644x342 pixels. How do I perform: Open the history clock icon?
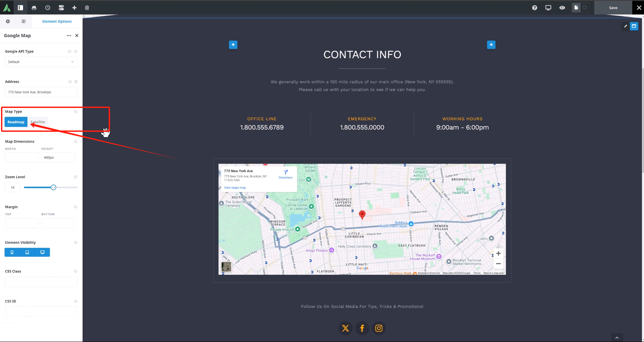click(x=48, y=7)
